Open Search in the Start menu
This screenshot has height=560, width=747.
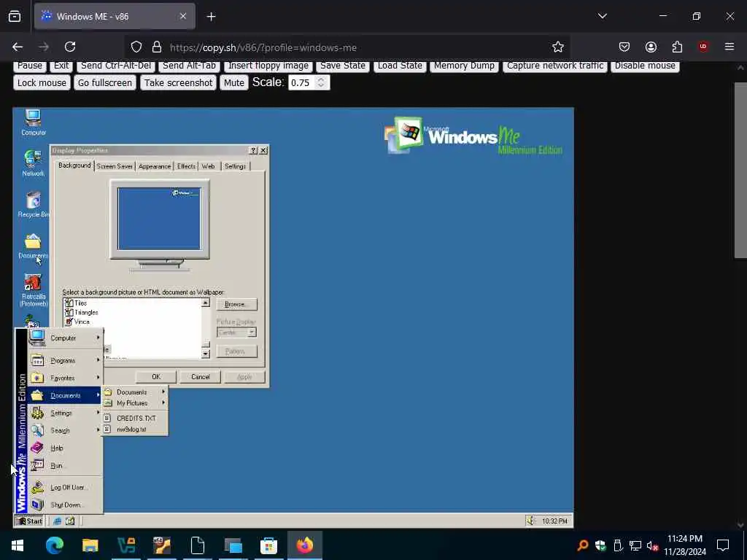(65, 430)
